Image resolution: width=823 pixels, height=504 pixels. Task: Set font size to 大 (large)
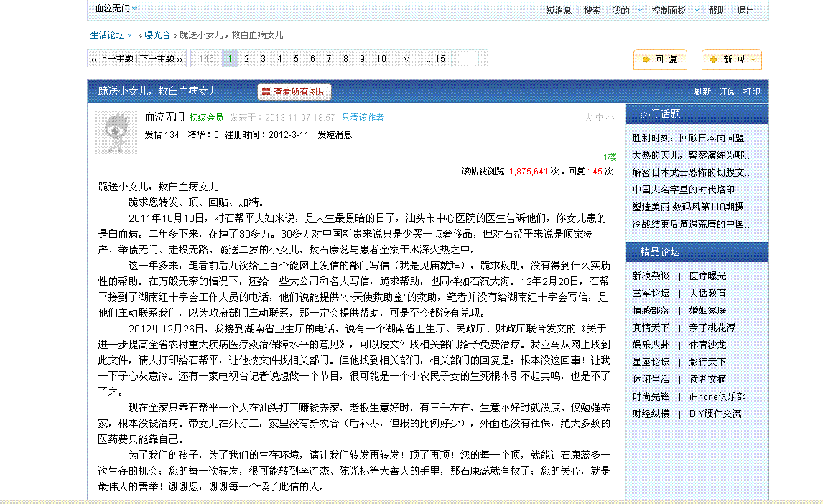click(x=588, y=118)
